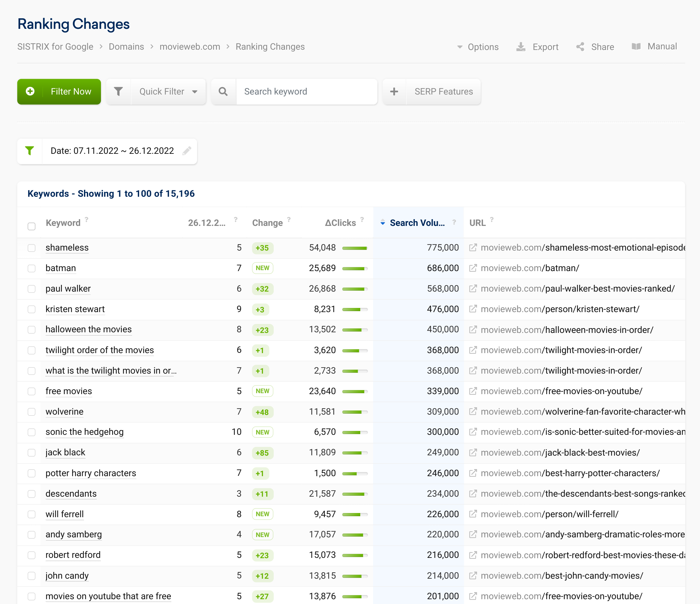Open external link icon for jack black row
The image size is (700, 604).
point(473,452)
